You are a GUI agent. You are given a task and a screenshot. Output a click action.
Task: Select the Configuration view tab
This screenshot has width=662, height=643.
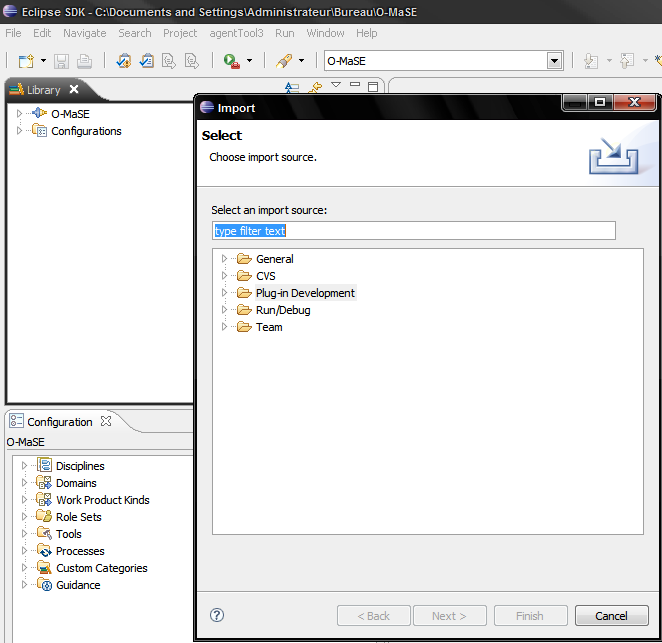(x=60, y=422)
